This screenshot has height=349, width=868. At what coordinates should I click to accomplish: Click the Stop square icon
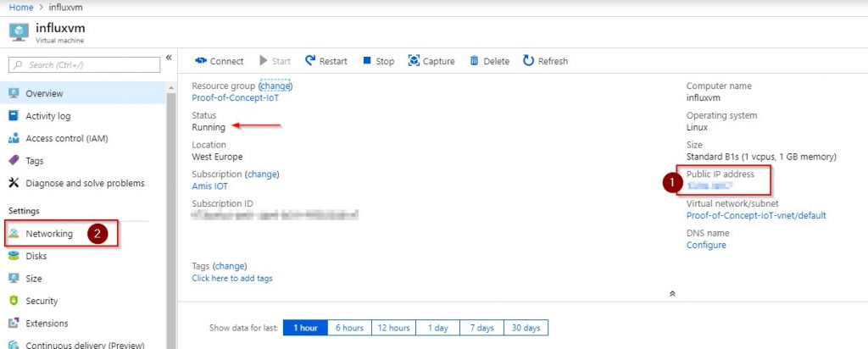click(366, 60)
